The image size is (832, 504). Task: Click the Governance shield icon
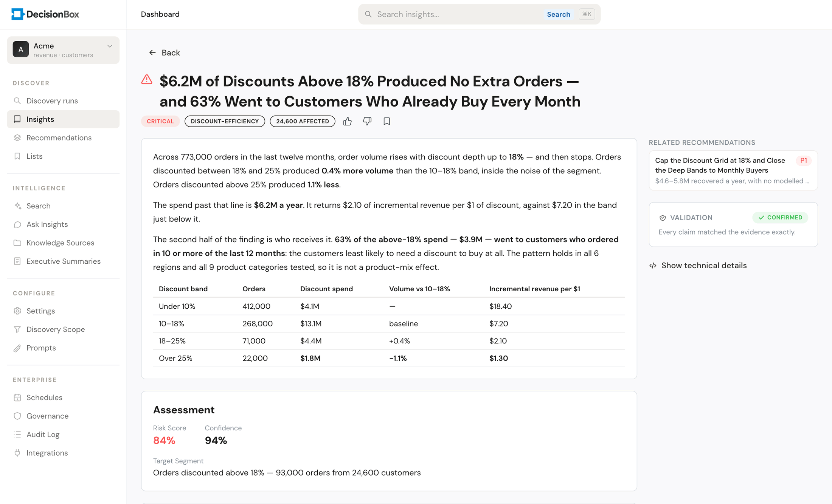(x=17, y=416)
